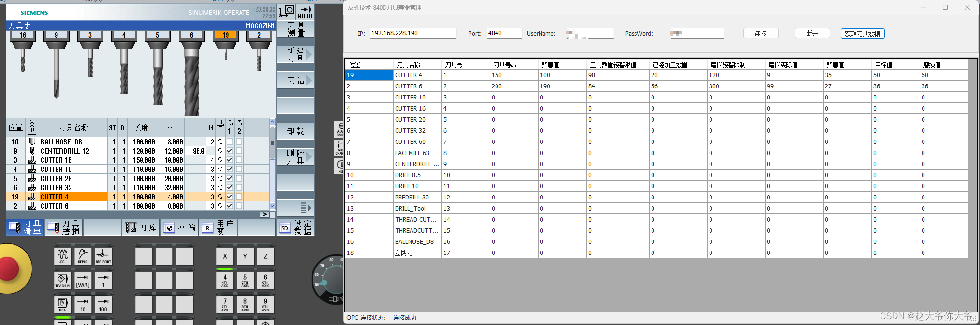Uncheck column 1 checkbox for CUTTER 20
The height and width of the screenshot is (325, 980).
coord(230,178)
